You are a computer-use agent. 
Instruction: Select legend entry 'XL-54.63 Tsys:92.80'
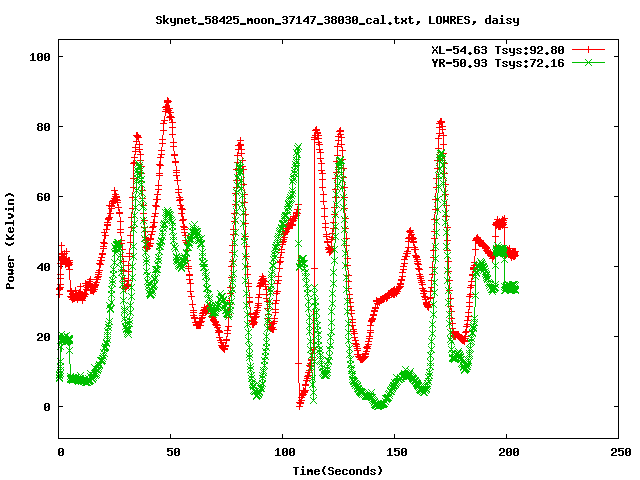click(x=498, y=50)
